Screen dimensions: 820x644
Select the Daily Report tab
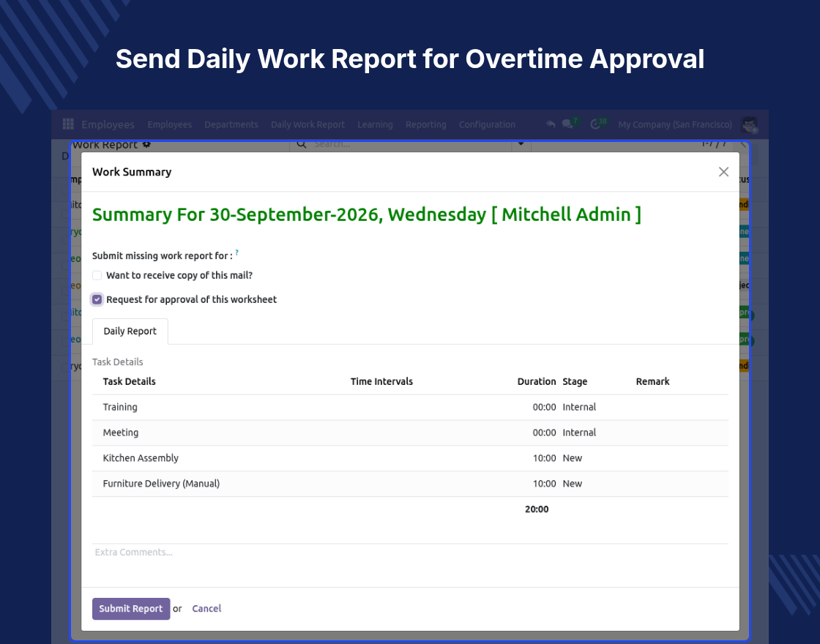tap(130, 332)
